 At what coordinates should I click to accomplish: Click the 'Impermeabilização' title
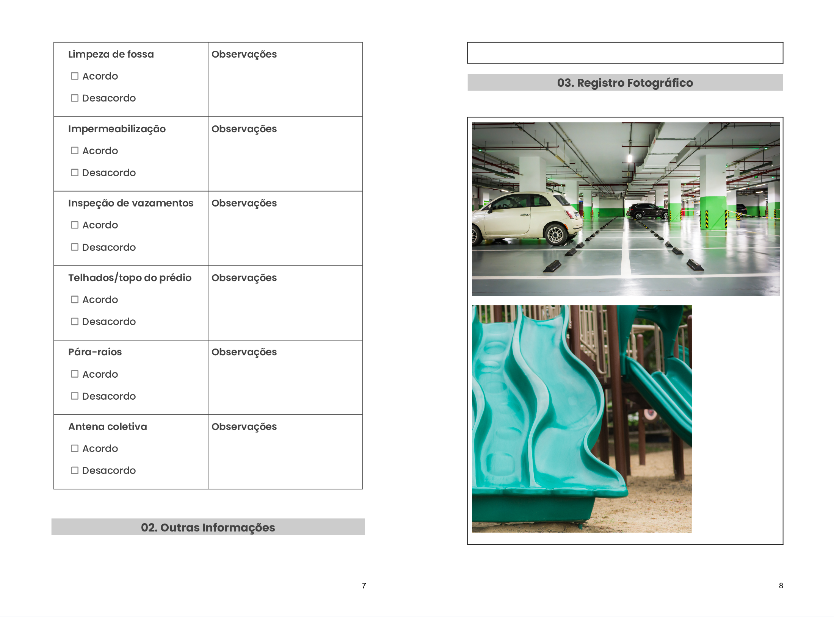point(117,129)
